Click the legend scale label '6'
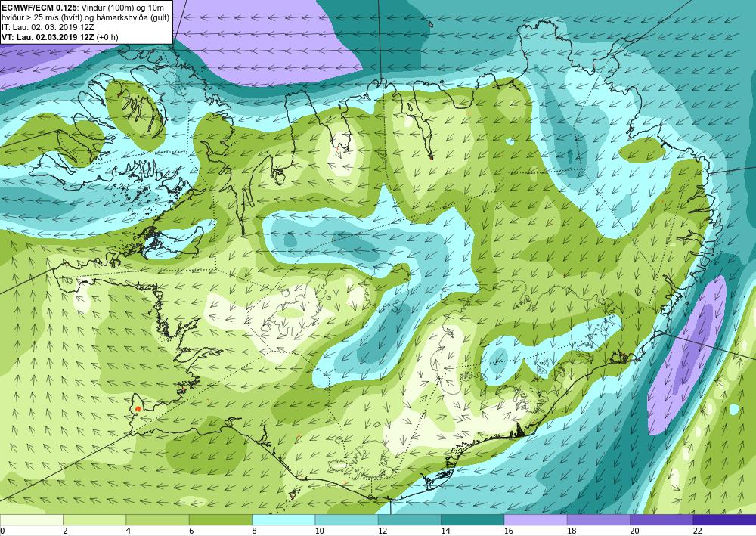 191,531
